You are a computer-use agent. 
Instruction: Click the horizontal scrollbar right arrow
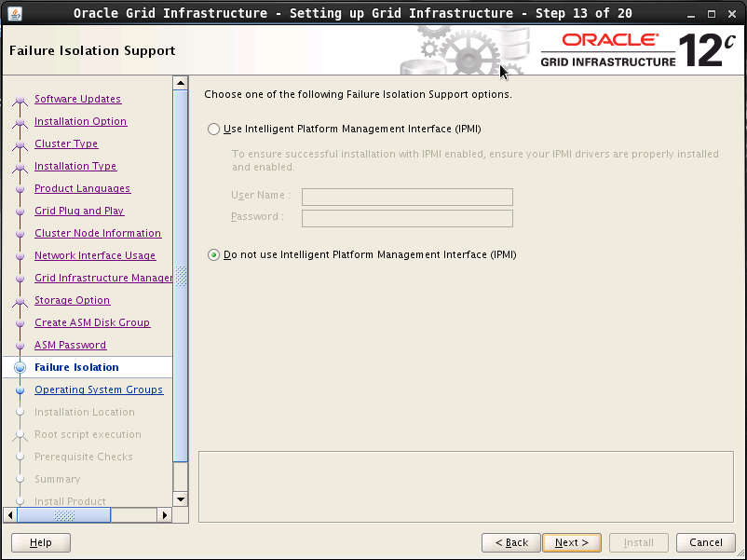(166, 514)
